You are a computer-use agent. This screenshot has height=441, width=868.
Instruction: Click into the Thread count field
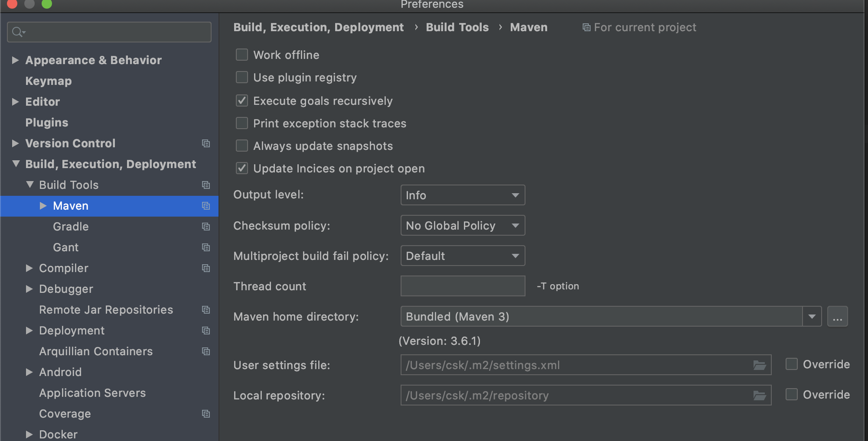463,286
